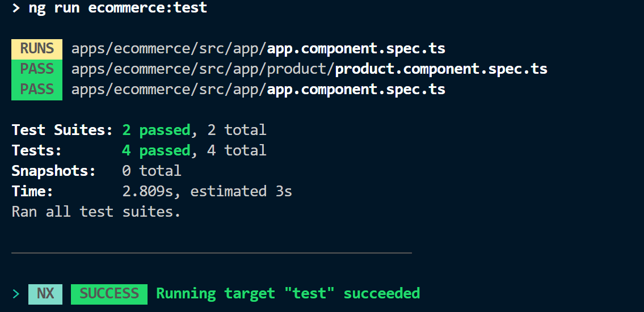Click the '2.809s' time value

pos(148,191)
